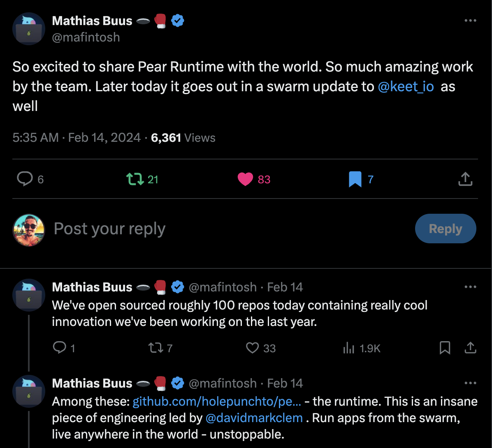Open more options on open-sourced repos reply

(x=470, y=287)
